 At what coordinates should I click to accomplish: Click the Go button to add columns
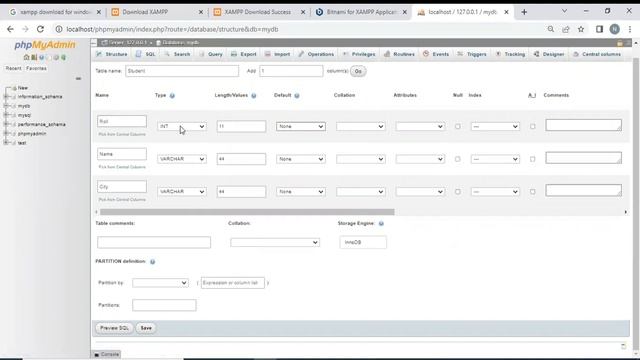(x=358, y=71)
